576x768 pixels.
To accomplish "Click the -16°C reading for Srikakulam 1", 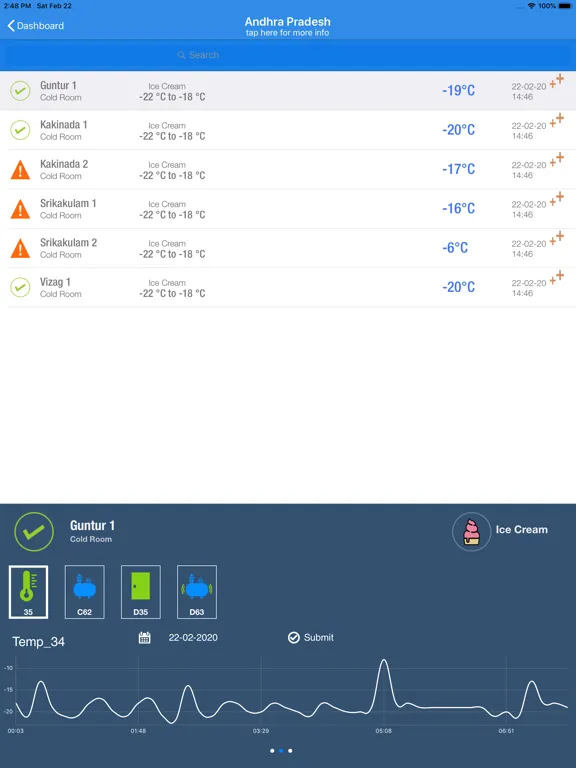I will coord(458,208).
